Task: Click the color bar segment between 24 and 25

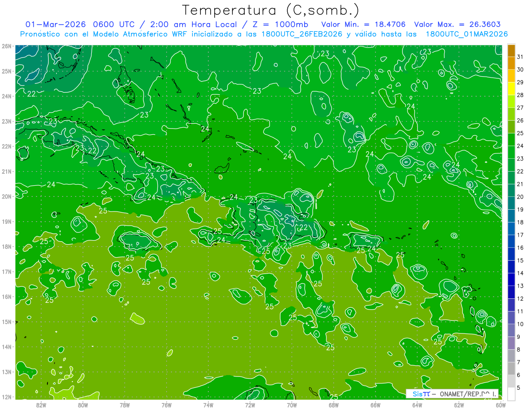Action: click(511, 140)
